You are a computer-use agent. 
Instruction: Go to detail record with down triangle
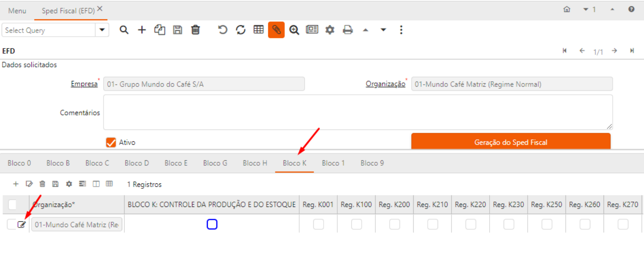[x=383, y=30]
